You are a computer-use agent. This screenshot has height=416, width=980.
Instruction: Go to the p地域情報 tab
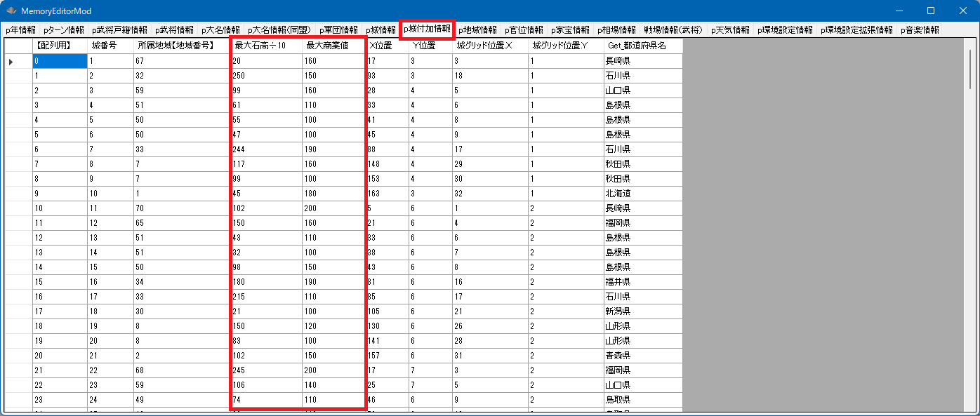(477, 30)
